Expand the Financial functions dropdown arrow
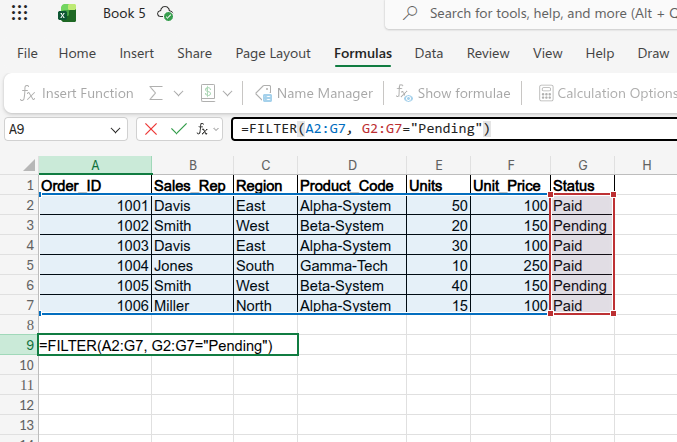The width and height of the screenshot is (677, 442). point(228,93)
